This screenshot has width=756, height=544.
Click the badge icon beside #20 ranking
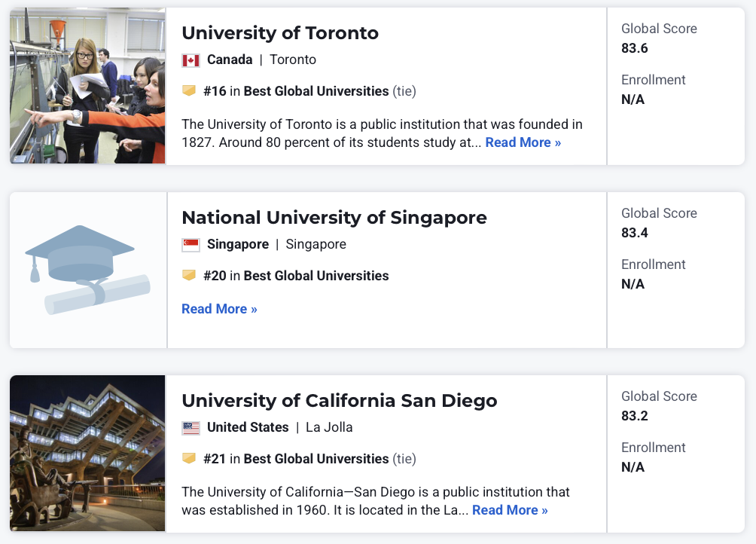tap(189, 275)
